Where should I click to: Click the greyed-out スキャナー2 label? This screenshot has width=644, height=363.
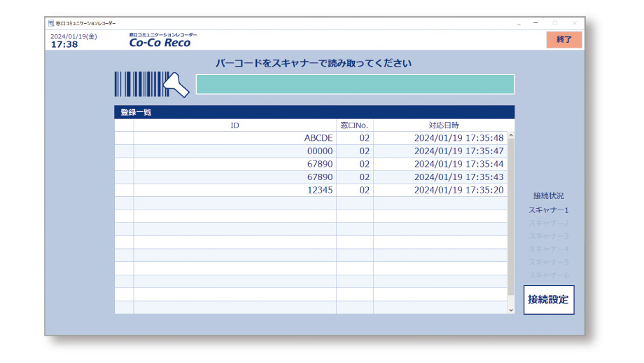pos(548,223)
